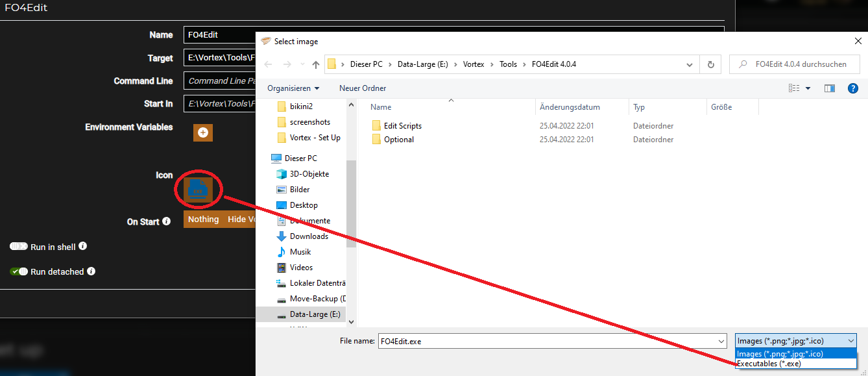The height and width of the screenshot is (376, 868).
Task: Click the Start In path field
Action: point(219,104)
